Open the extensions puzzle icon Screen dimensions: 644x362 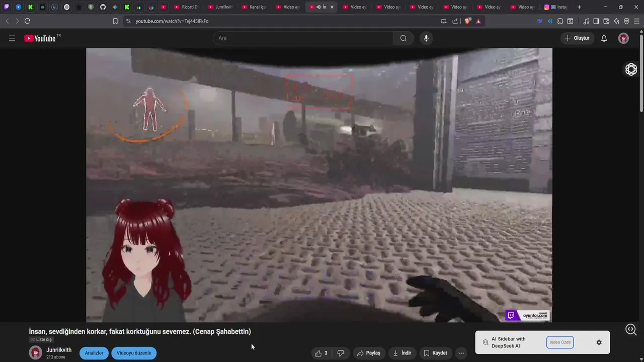560,21
